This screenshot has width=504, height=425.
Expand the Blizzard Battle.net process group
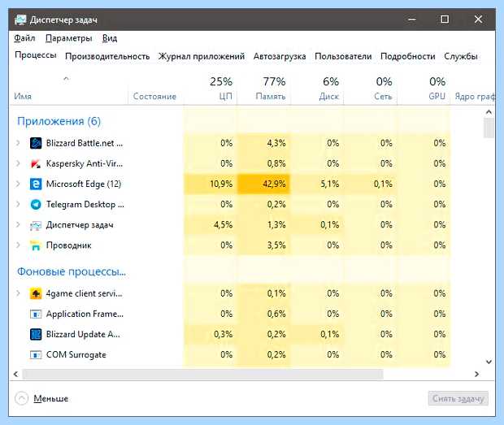pyautogui.click(x=18, y=143)
